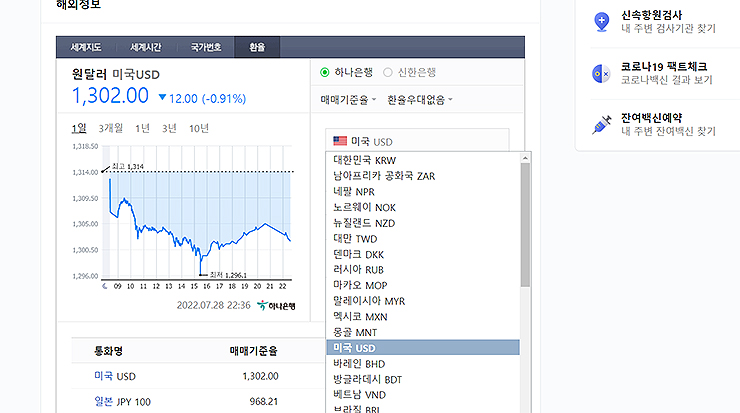Screen dimensions: 740x413
Task: Pick 러시아 RUB in the currency list
Action: click(423, 270)
